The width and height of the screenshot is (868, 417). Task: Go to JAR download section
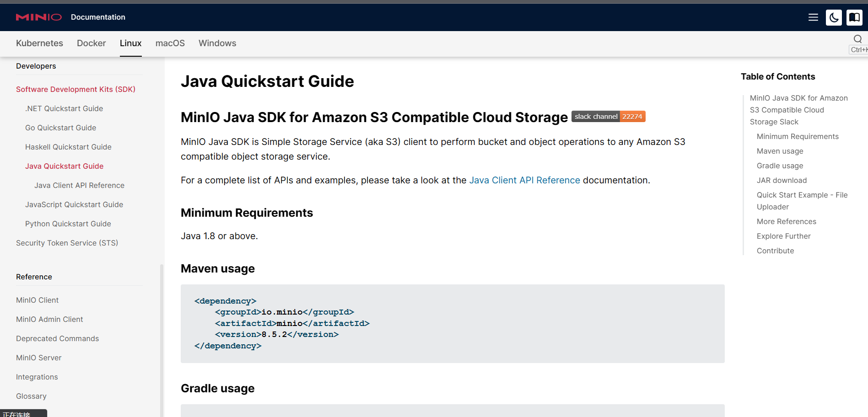pos(782,180)
